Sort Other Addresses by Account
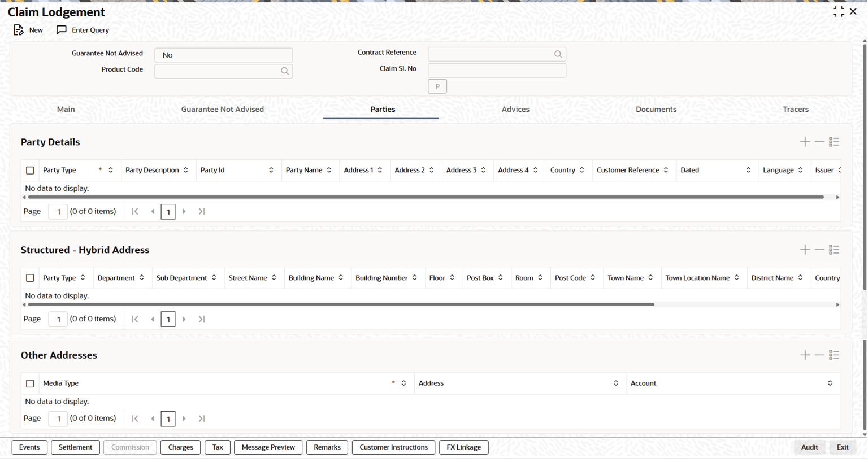Viewport: 868px width, 462px height. pos(830,383)
